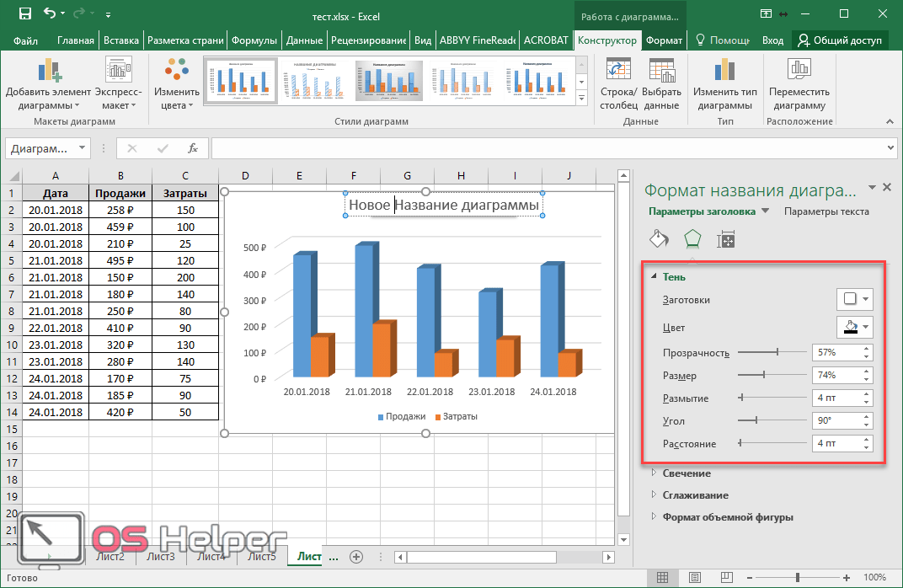Viewport: 903px width, 588px height.
Task: Add a new sheet with the plus button
Action: pos(356,557)
